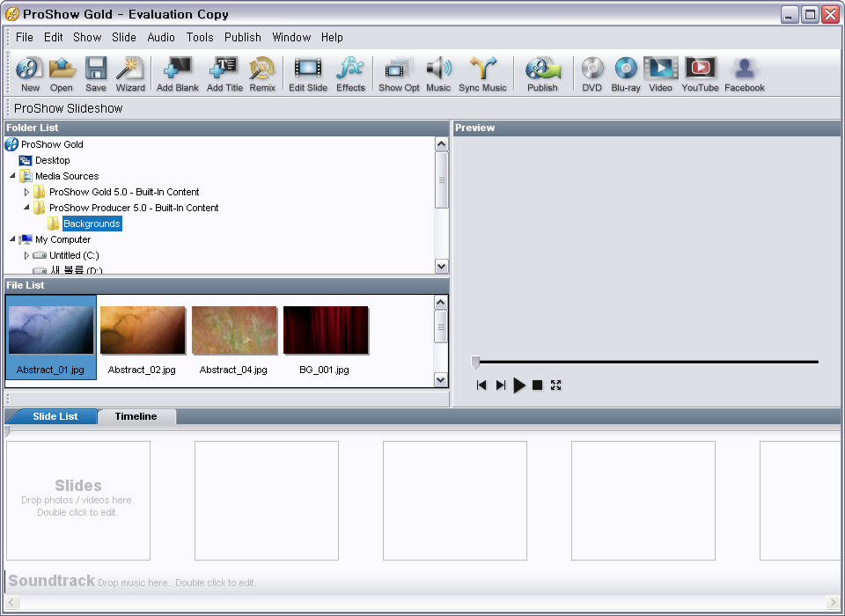
Task: Expand the Untitled (C:) drive
Action: point(26,255)
